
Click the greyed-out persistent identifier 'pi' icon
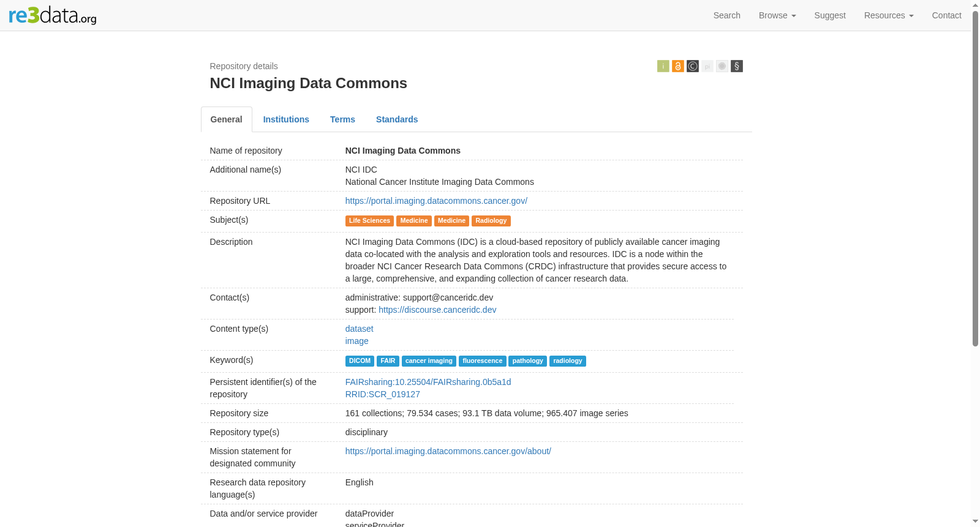coord(707,66)
